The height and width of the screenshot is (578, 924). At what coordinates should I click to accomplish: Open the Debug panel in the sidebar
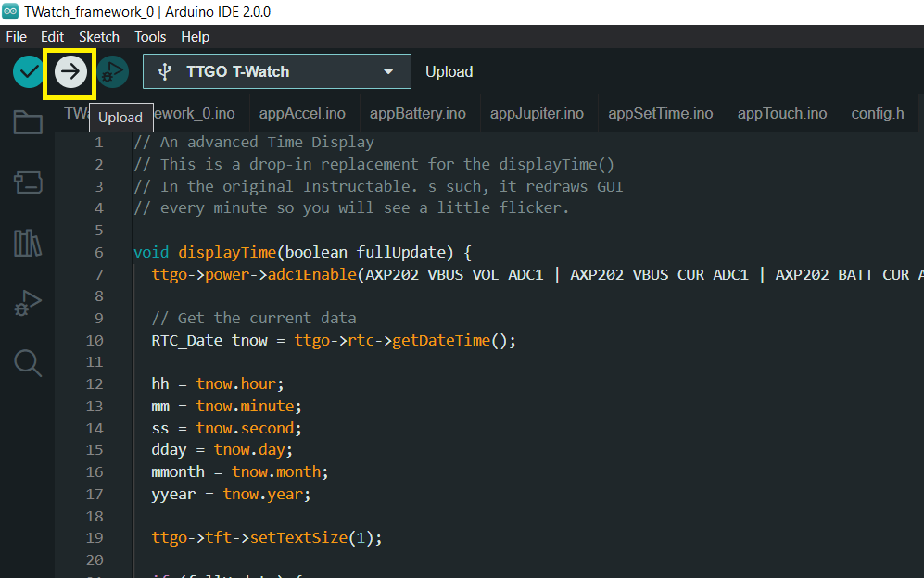[x=28, y=303]
